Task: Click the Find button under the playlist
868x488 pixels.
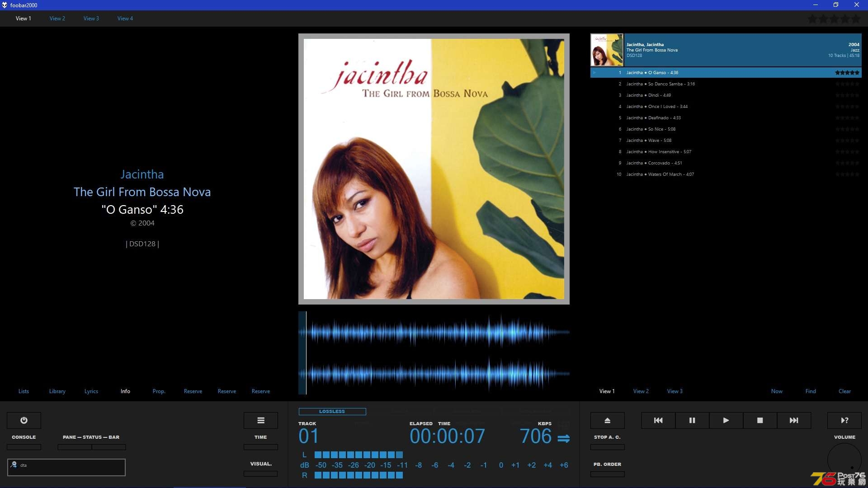Action: pyautogui.click(x=811, y=391)
